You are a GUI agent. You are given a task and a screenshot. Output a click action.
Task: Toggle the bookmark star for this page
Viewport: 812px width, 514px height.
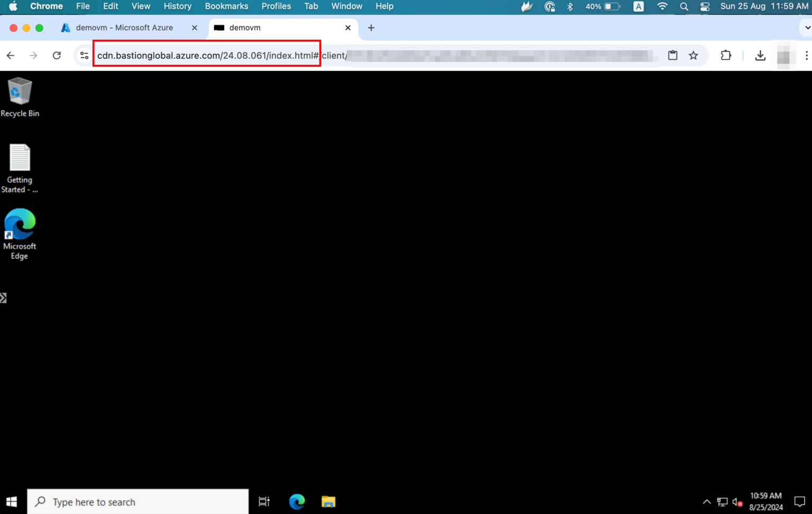(x=693, y=55)
